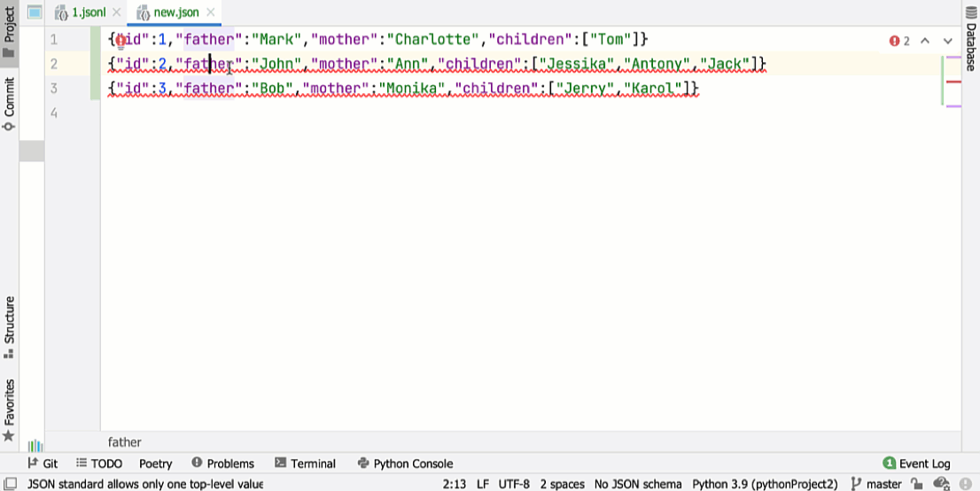Open the Commit tool window

pyautogui.click(x=9, y=104)
